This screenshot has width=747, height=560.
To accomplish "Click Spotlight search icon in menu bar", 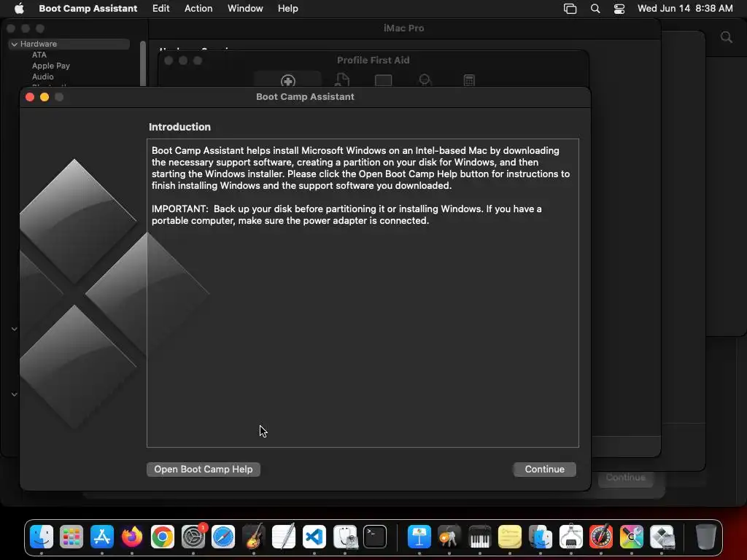I will (x=595, y=9).
